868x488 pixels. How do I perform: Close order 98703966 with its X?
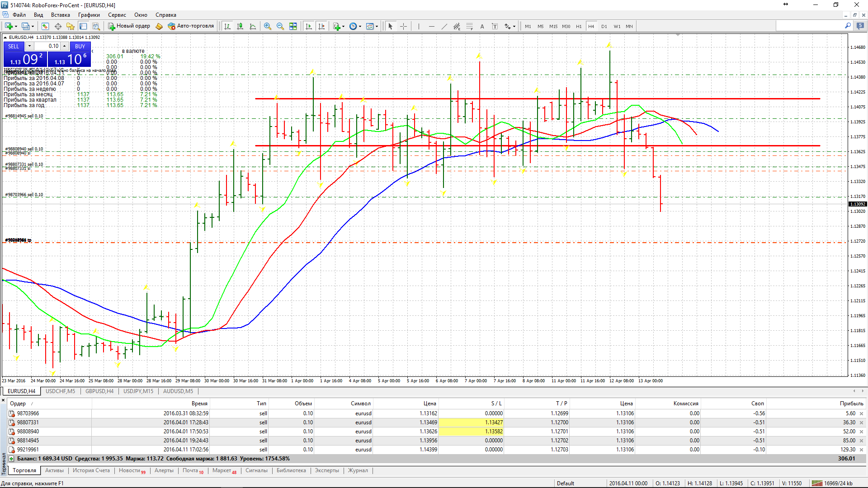point(861,413)
